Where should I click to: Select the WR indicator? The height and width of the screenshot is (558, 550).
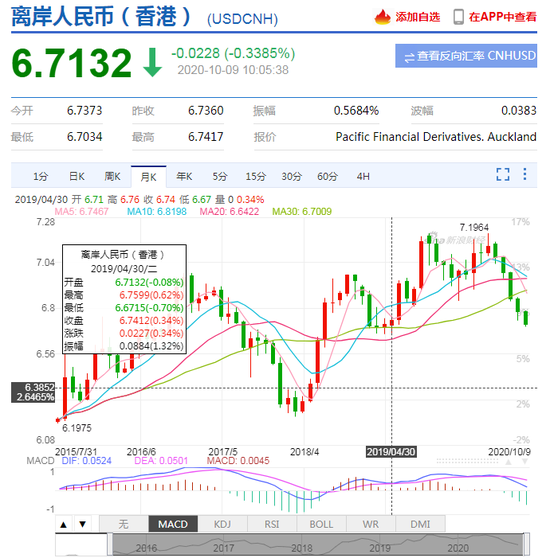pos(371,524)
